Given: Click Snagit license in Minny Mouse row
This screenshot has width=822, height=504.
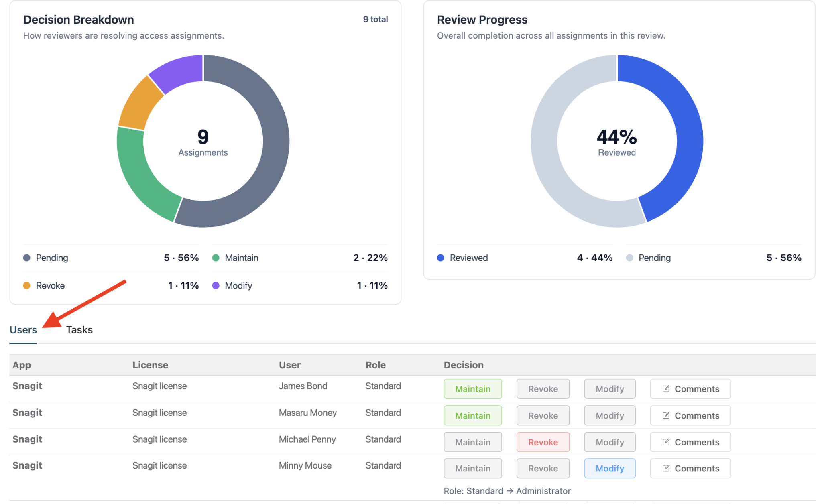Looking at the screenshot, I should [x=160, y=465].
